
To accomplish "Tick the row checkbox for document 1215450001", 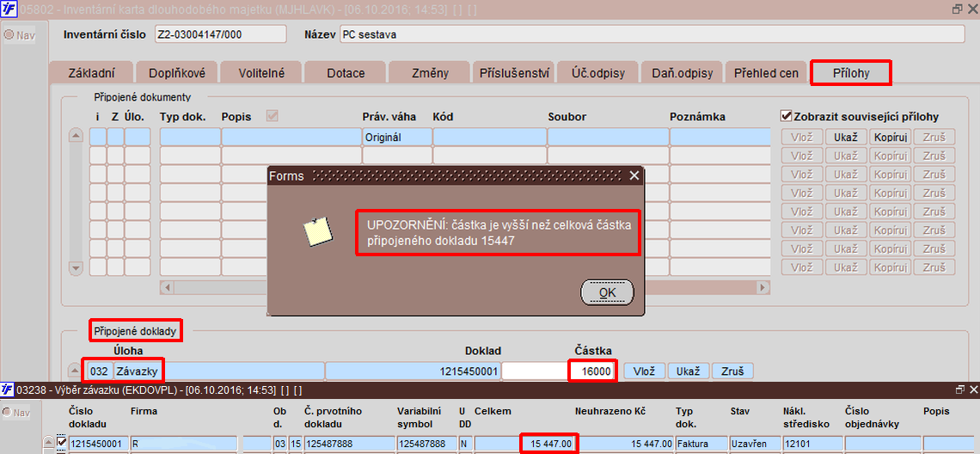I will coord(62,443).
